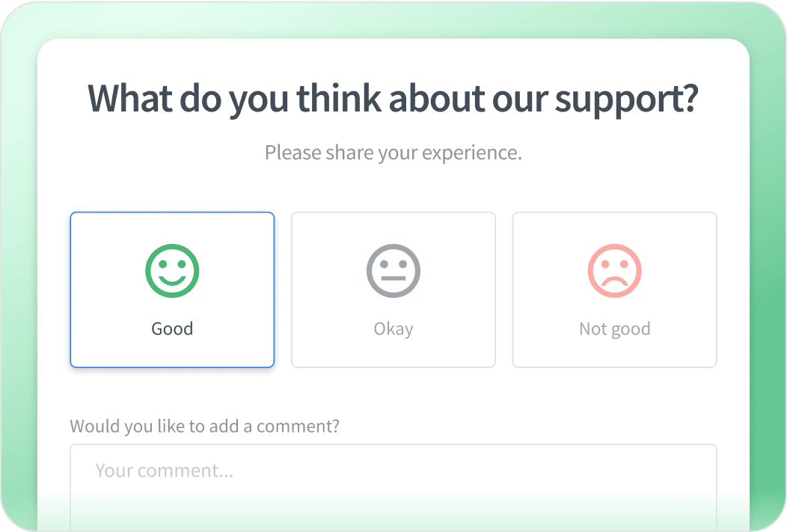Click the "Would you like to add a comment?" label
Viewport: 787px width, 532px height.
point(205,426)
